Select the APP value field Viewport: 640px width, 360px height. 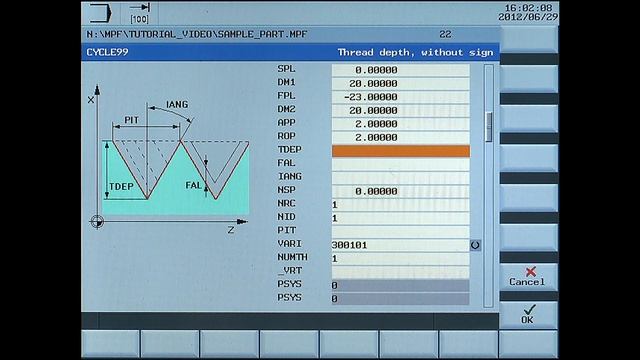pyautogui.click(x=400, y=124)
